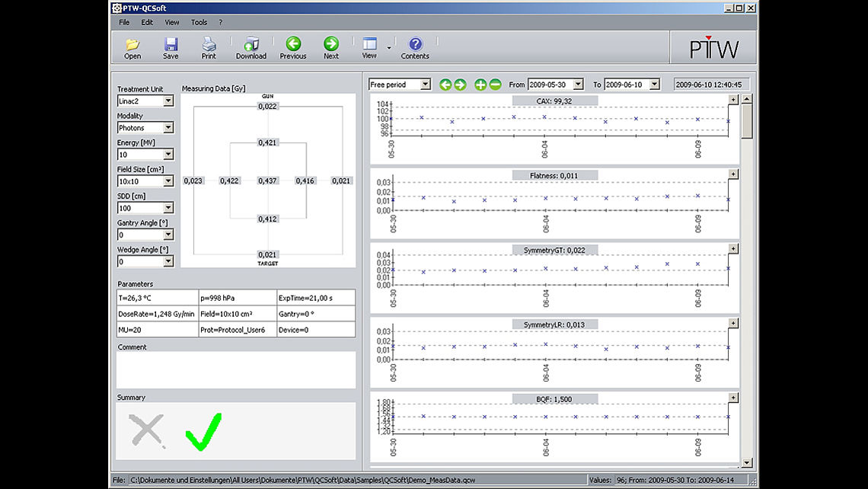Zoom in on the trend charts
868x489 pixels.
coord(481,84)
